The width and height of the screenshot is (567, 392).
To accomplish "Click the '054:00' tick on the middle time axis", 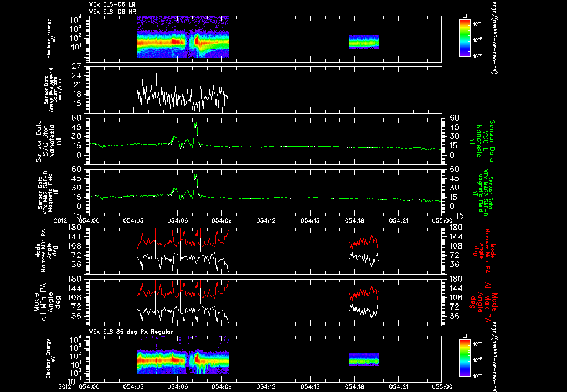I will [89, 220].
